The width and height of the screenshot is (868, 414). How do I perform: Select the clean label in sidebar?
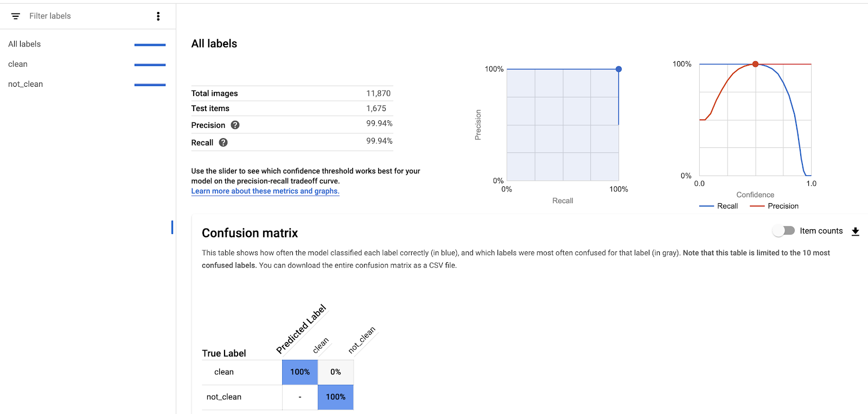point(18,64)
